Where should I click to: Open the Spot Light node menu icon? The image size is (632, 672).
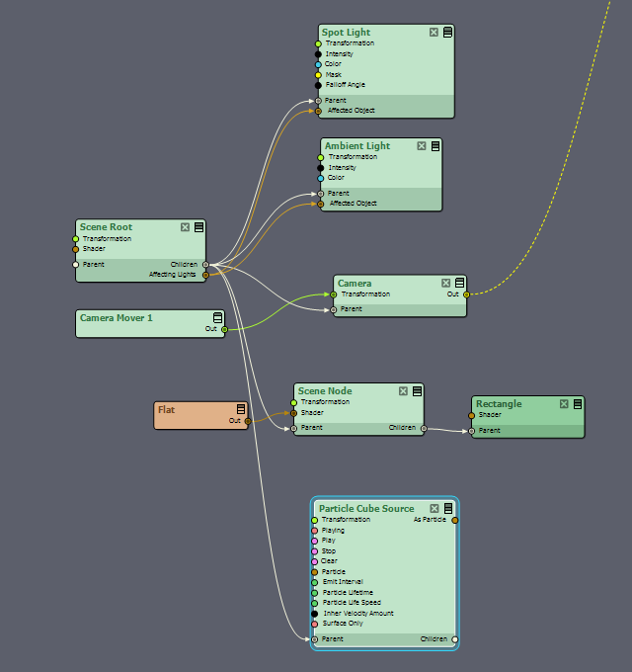(x=447, y=33)
